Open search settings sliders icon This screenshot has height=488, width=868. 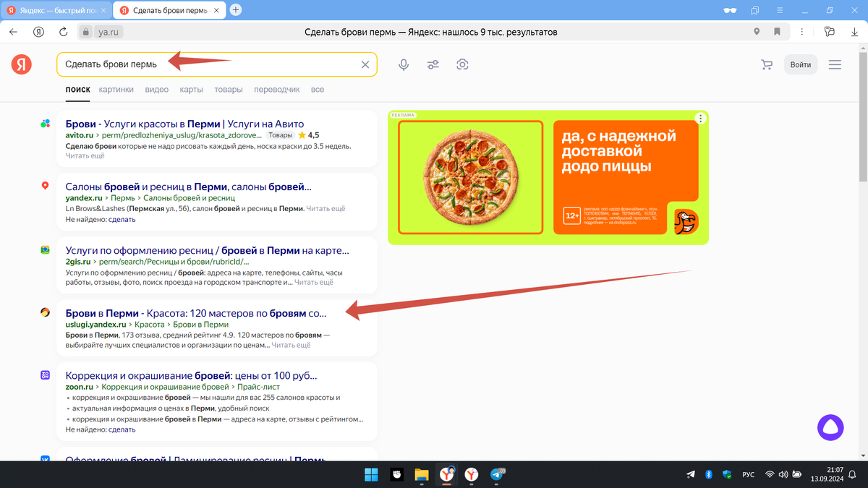pos(433,64)
